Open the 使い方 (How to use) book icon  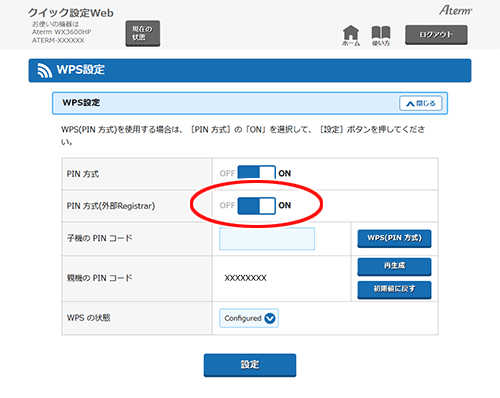(x=381, y=36)
